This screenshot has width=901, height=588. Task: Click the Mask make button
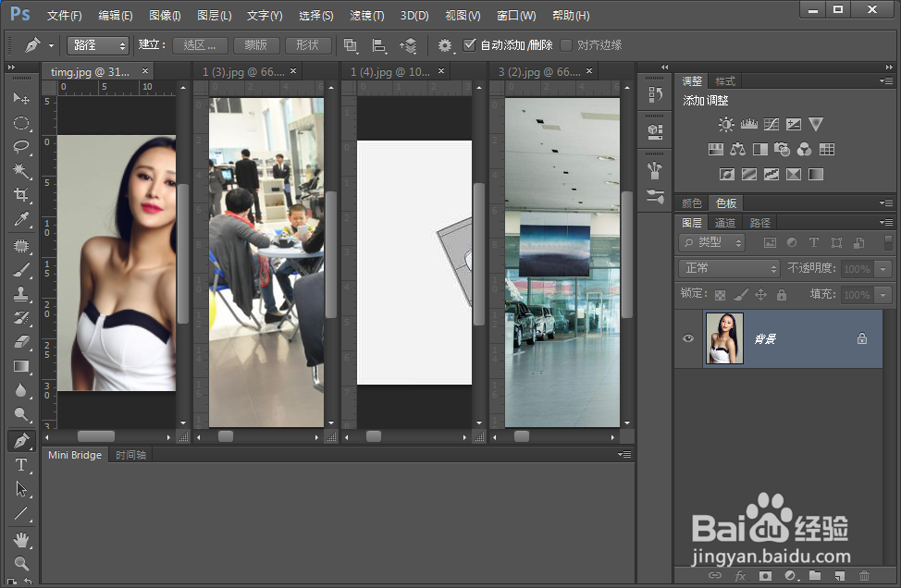255,45
